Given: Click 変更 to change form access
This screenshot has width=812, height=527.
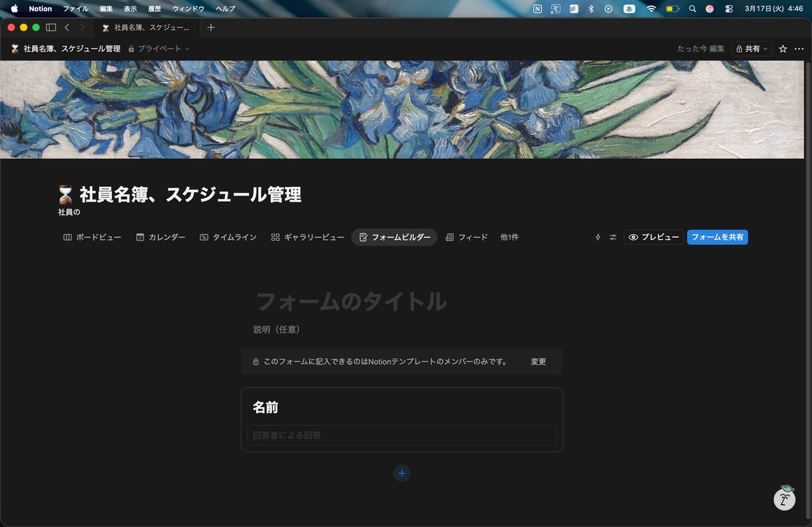Looking at the screenshot, I should [538, 361].
